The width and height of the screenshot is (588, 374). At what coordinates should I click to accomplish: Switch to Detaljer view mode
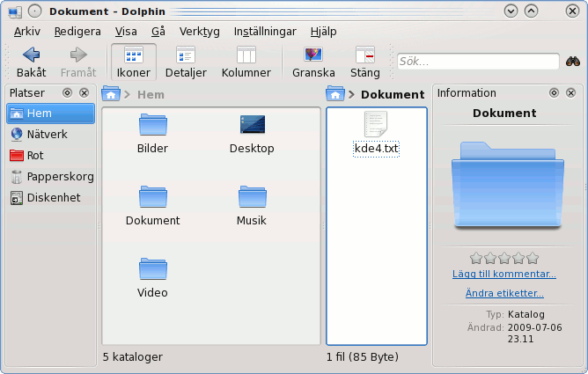point(186,62)
